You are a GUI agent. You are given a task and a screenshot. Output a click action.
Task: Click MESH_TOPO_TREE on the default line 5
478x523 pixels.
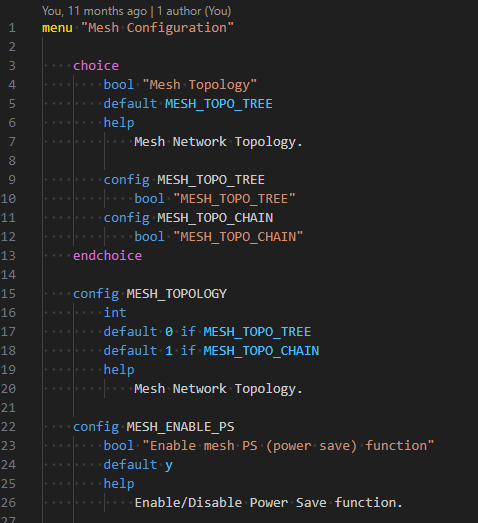(219, 104)
